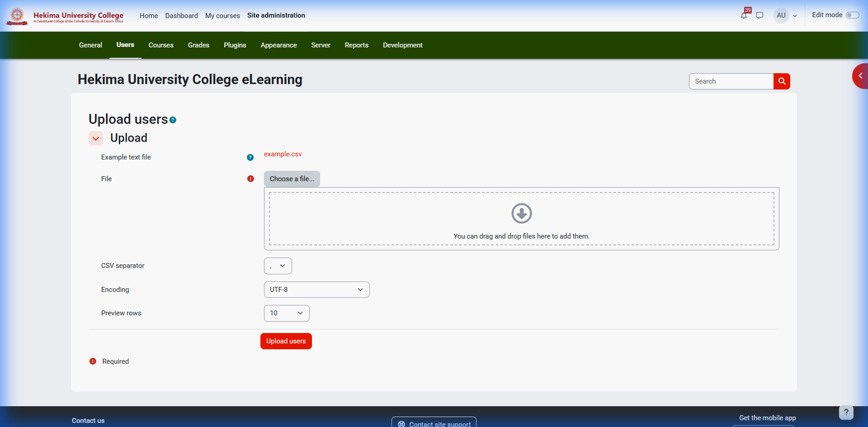Open the user menu dropdown arrow
Image resolution: width=868 pixels, height=427 pixels.
(x=795, y=16)
